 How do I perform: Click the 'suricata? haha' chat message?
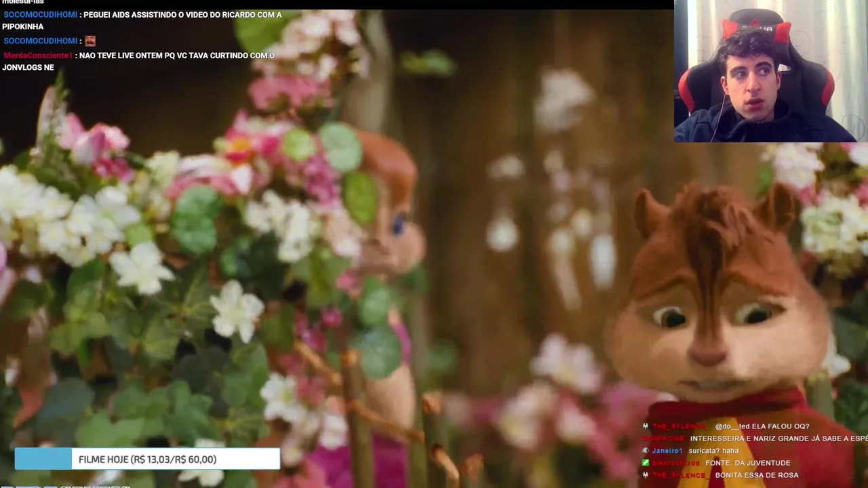point(715,451)
